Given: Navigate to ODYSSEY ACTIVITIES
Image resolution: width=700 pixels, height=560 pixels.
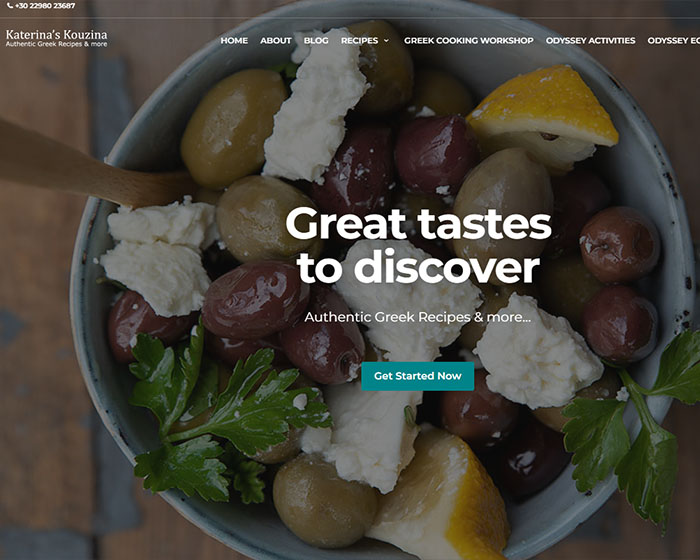Looking at the screenshot, I should pyautogui.click(x=590, y=41).
